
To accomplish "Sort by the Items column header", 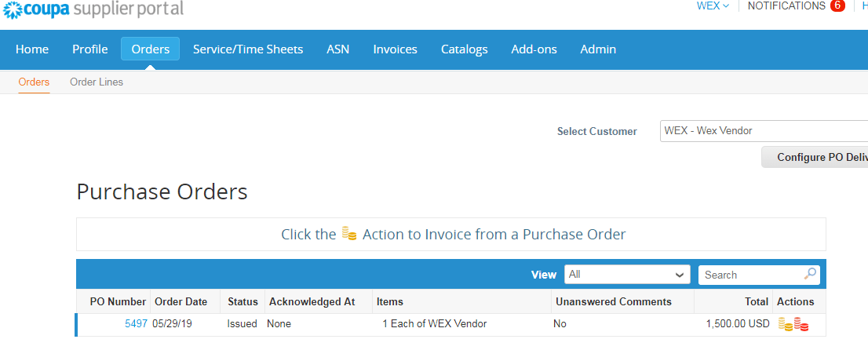I will point(390,302).
